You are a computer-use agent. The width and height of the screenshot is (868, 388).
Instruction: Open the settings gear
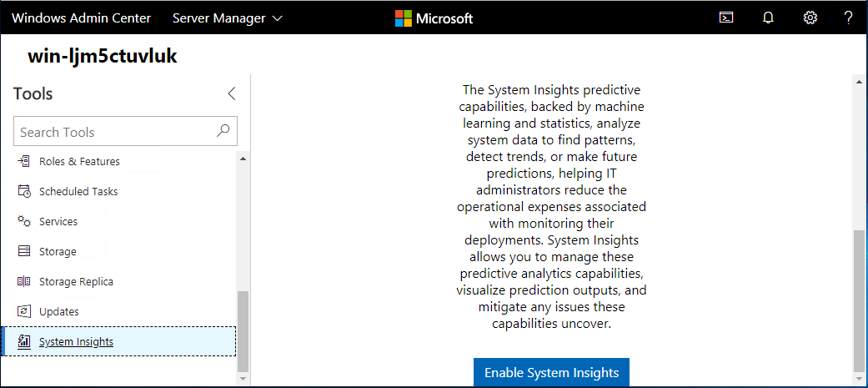(810, 18)
